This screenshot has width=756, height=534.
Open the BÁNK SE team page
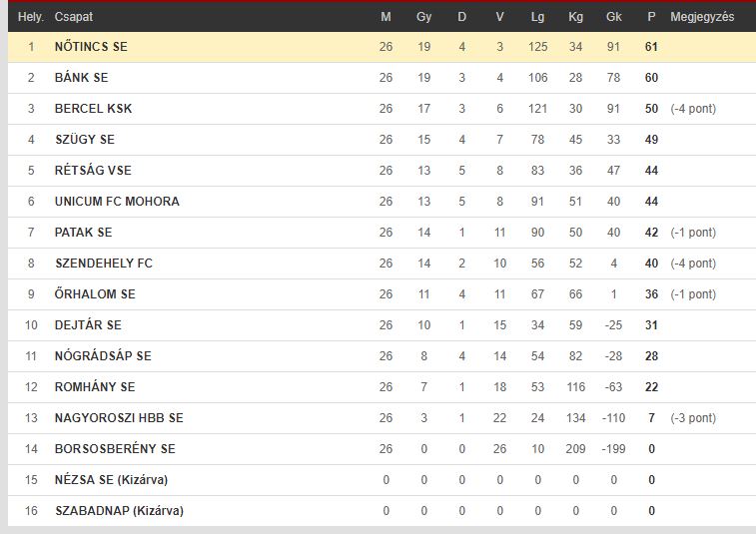(82, 78)
